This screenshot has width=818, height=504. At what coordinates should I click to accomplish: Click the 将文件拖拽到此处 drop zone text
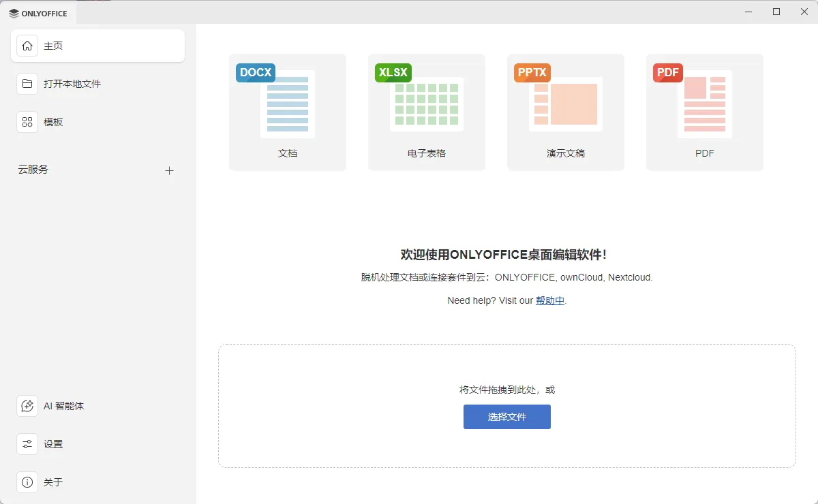click(507, 390)
